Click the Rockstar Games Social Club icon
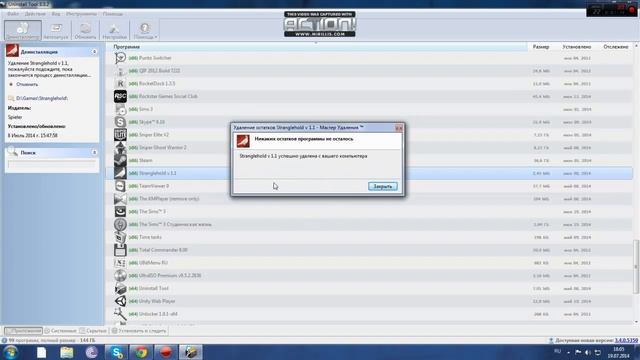The width and height of the screenshot is (640, 360). [x=120, y=96]
